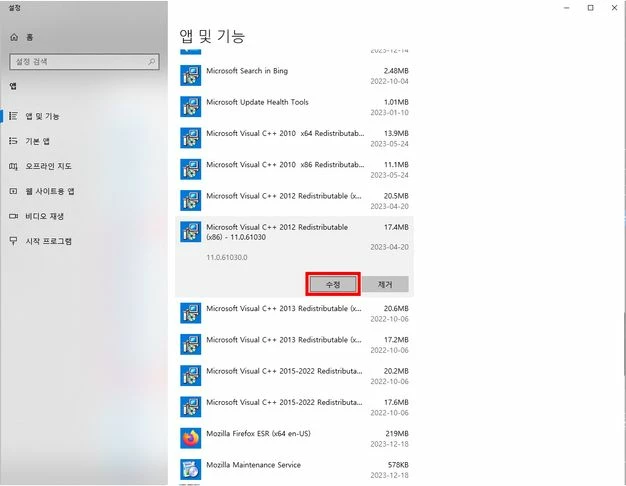
Task: Select 앱 및 기능 sidebar item
Action: (x=84, y=116)
